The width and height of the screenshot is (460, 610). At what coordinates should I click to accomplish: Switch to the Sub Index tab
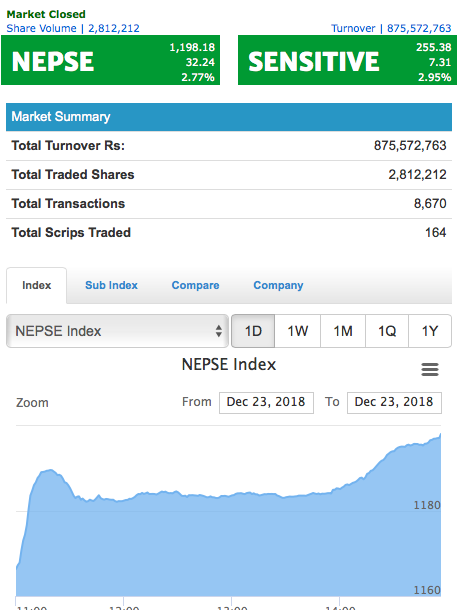[111, 285]
